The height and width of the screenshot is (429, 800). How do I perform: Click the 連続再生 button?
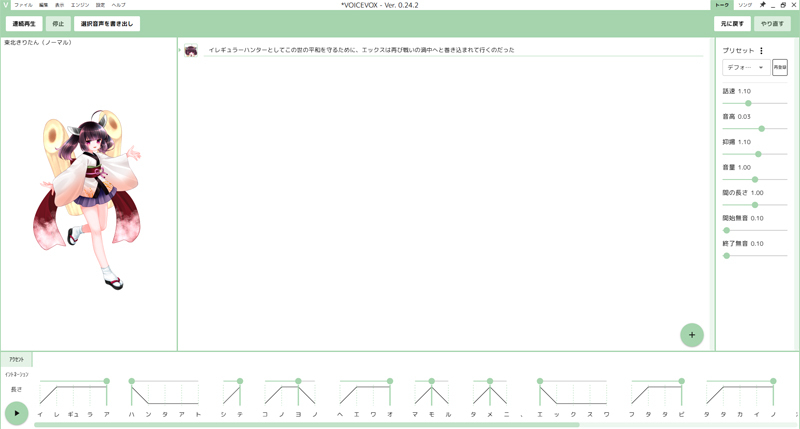click(24, 23)
